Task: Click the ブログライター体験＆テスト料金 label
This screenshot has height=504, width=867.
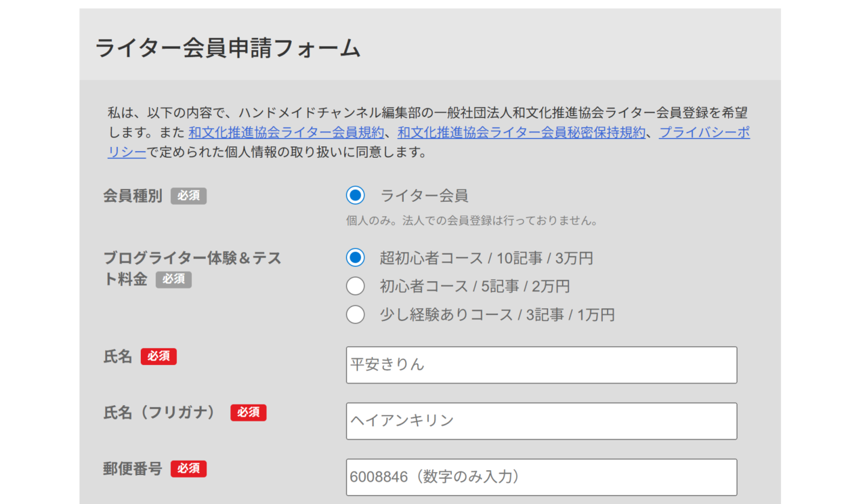Action: pyautogui.click(x=192, y=258)
